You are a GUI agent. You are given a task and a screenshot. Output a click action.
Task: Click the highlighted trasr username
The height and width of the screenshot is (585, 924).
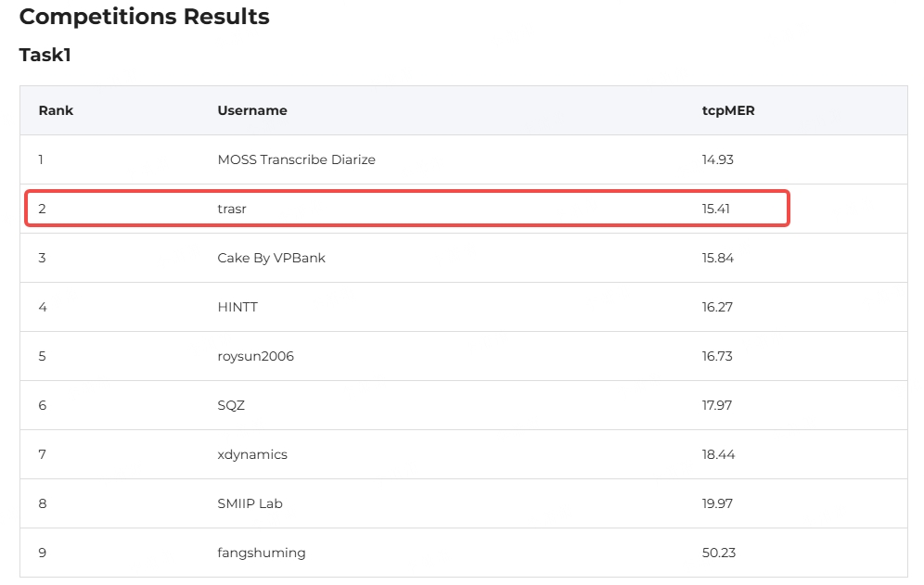[x=232, y=209]
